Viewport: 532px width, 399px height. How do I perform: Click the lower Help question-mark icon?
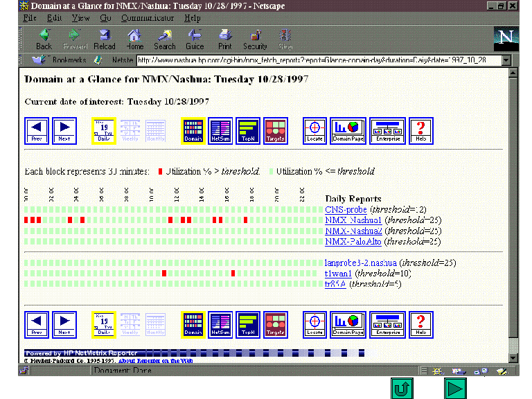[x=420, y=324]
